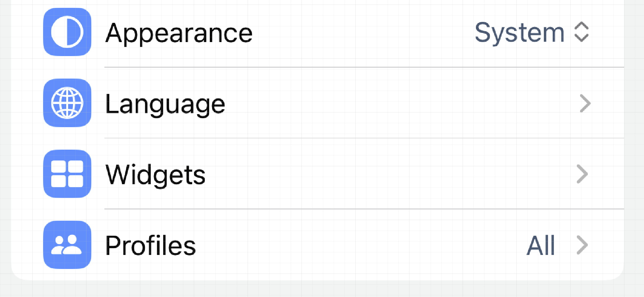Open Widgets via its right chevron

tap(582, 174)
